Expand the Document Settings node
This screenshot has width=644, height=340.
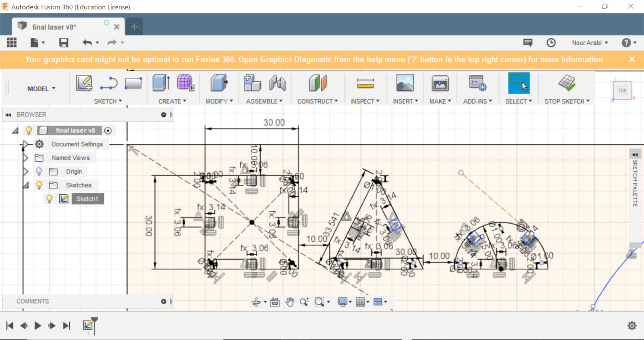pyautogui.click(x=25, y=144)
